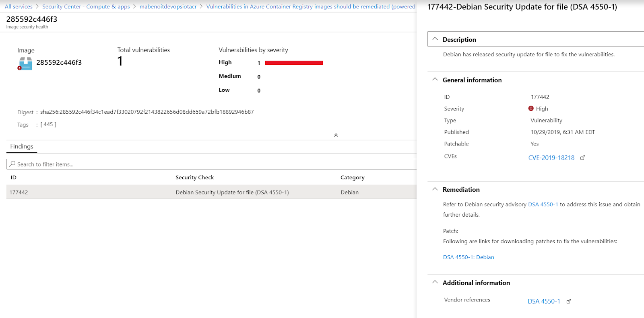The height and width of the screenshot is (318, 644).
Task: Open DSA 4550-1: Debian patch link
Action: click(x=469, y=257)
